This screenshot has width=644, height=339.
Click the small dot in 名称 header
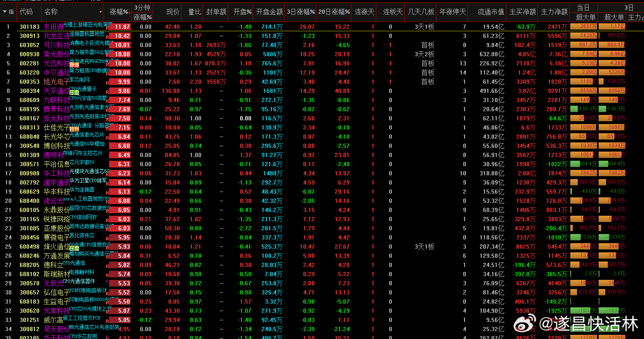coord(101,12)
